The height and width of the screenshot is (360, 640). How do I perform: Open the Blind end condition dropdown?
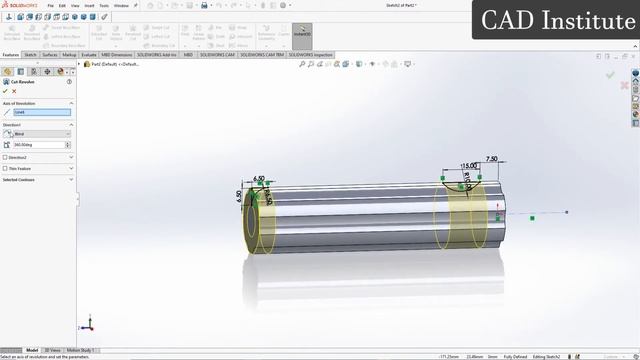pyautogui.click(x=42, y=134)
